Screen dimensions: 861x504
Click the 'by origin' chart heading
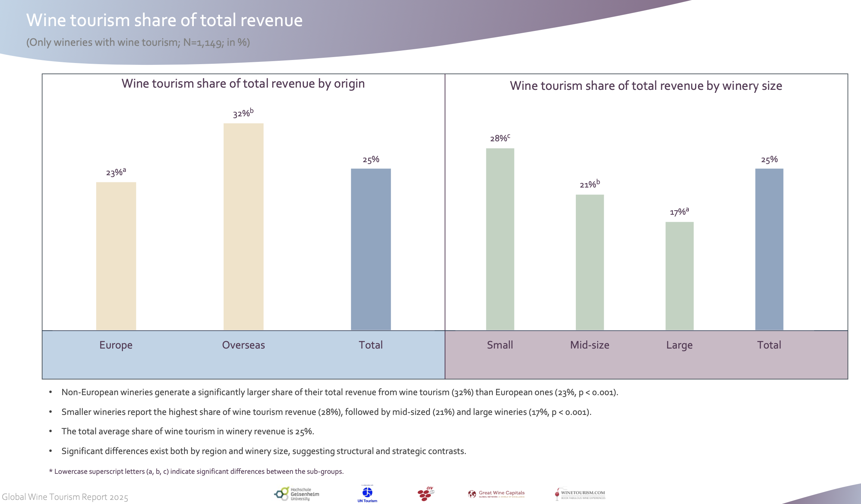click(243, 84)
